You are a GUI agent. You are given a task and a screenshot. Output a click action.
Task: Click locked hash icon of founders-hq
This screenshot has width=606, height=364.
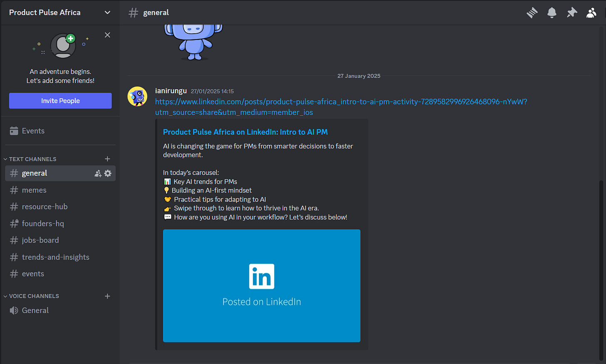coord(14,223)
